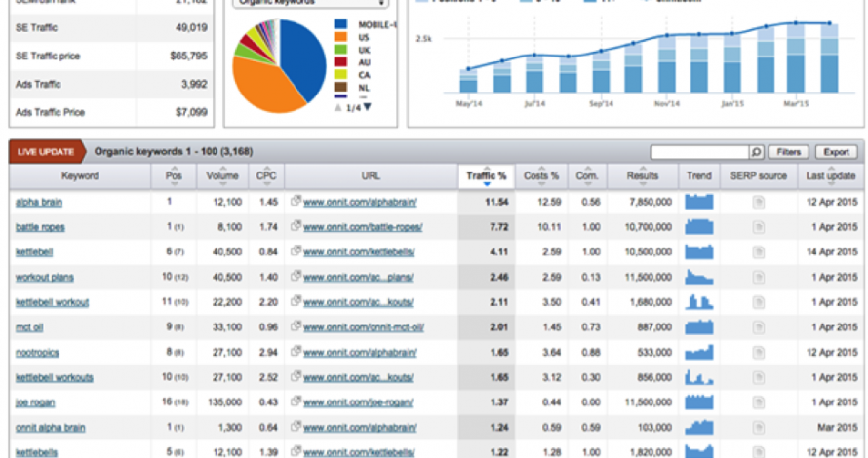Select the SE Traffic value 49,019

[191, 27]
